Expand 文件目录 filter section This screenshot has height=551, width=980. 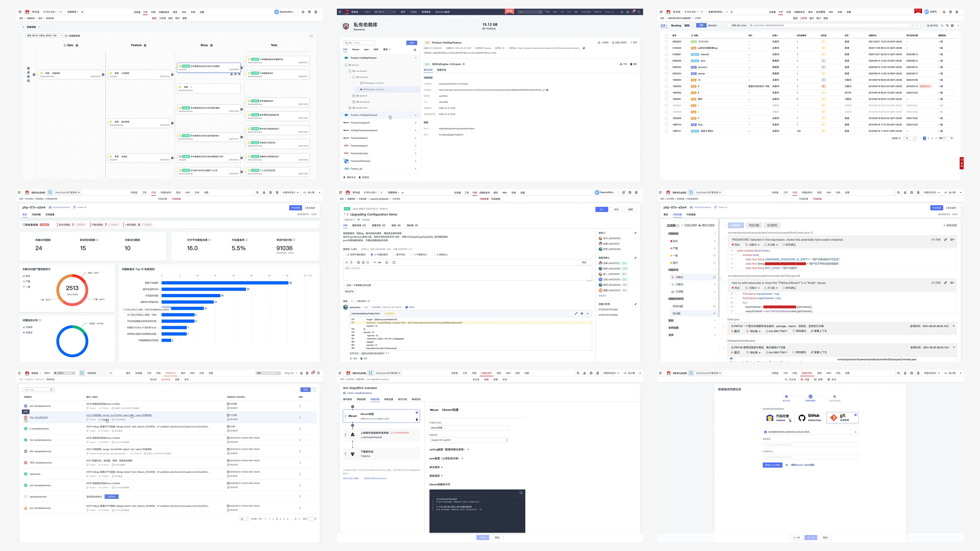(715, 328)
